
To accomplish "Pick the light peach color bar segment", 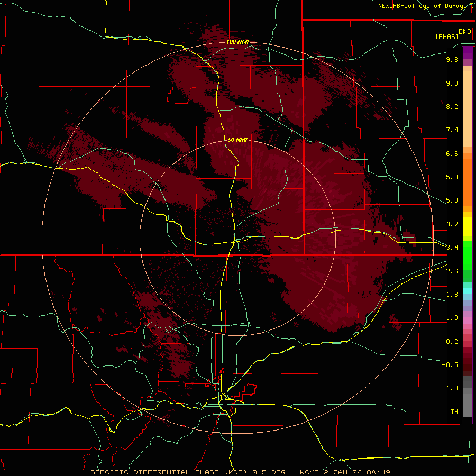I will 467,108.
